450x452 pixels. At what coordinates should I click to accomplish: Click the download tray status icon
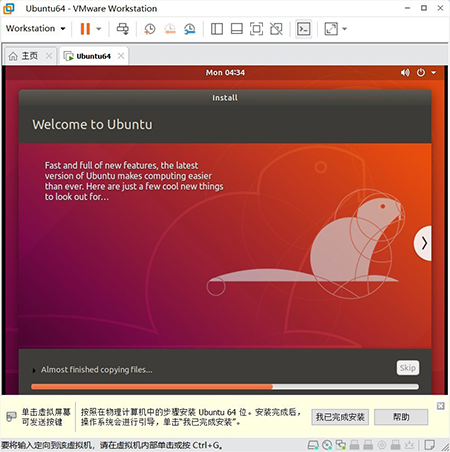(409, 445)
